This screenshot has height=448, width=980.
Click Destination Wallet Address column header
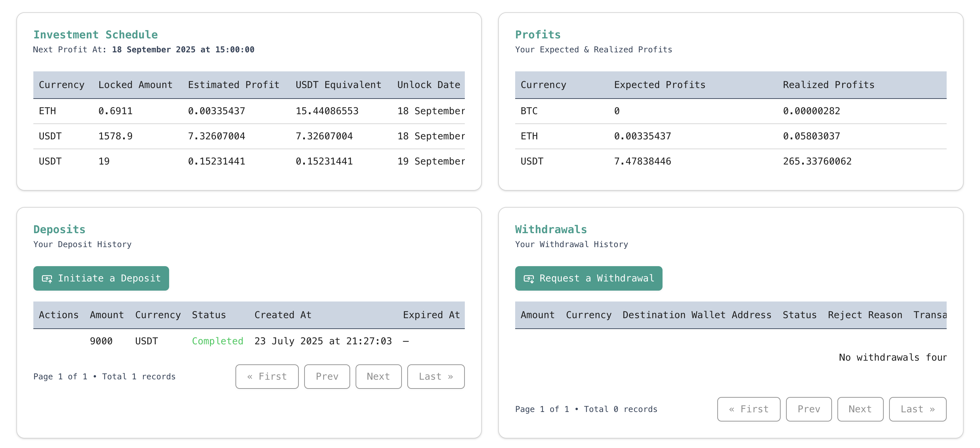tap(697, 315)
